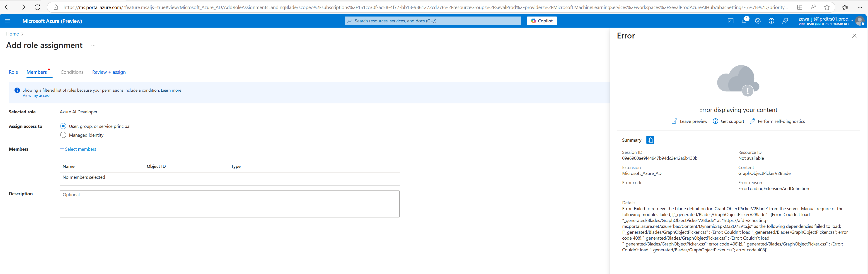Launch Cloud Shell from the header
868x274 pixels.
730,21
